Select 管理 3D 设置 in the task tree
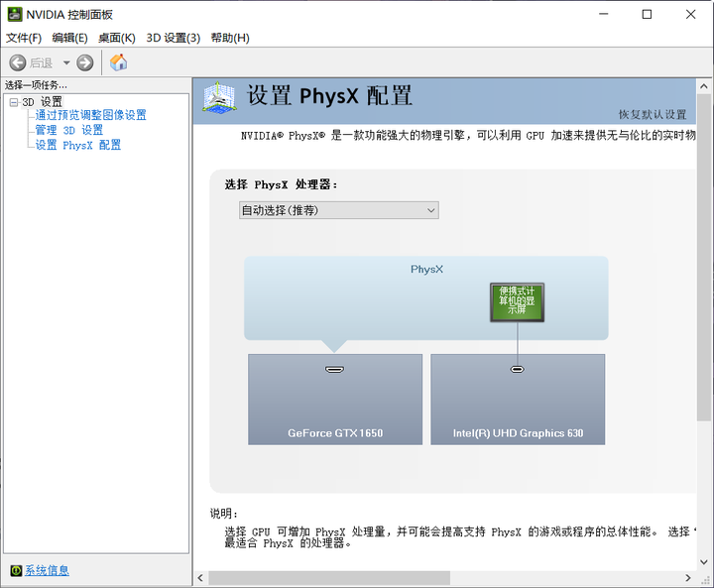 69,130
